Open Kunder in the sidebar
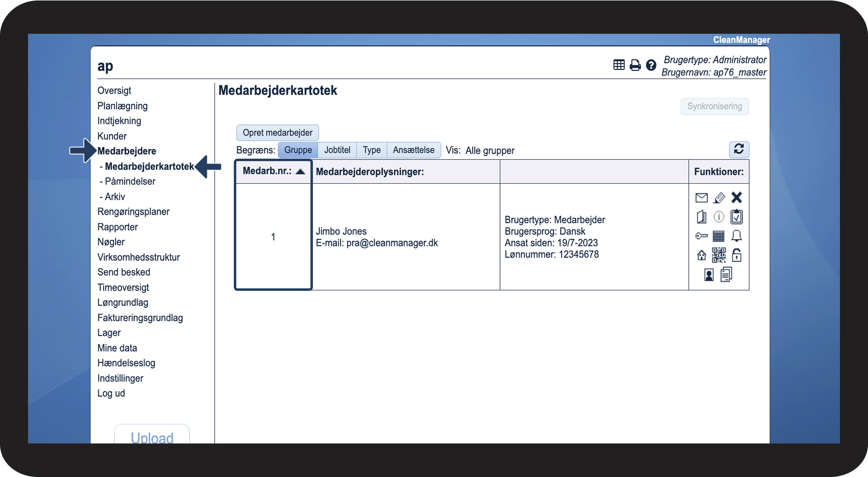The image size is (868, 477). 112,136
